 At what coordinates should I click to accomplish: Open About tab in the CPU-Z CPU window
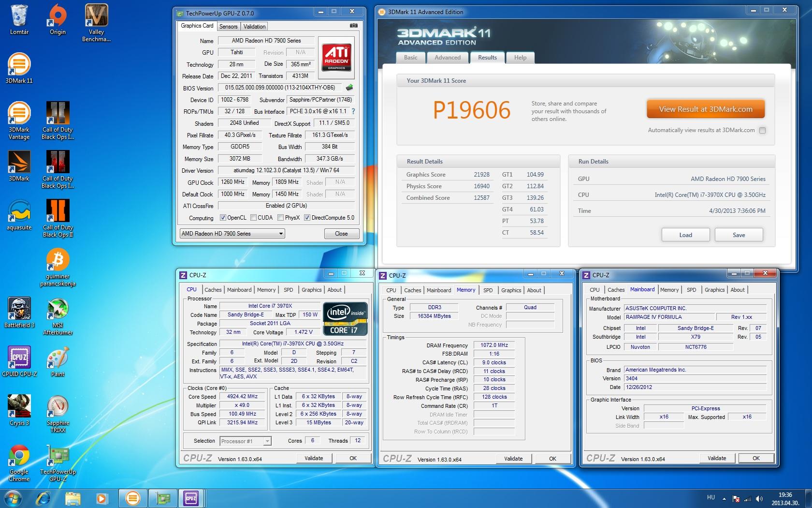point(334,290)
